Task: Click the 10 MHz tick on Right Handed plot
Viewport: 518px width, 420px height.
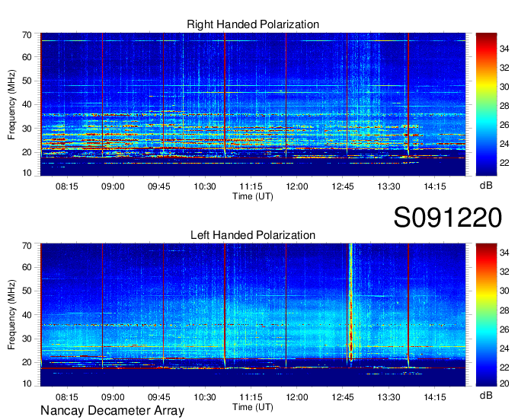Action: [x=27, y=173]
